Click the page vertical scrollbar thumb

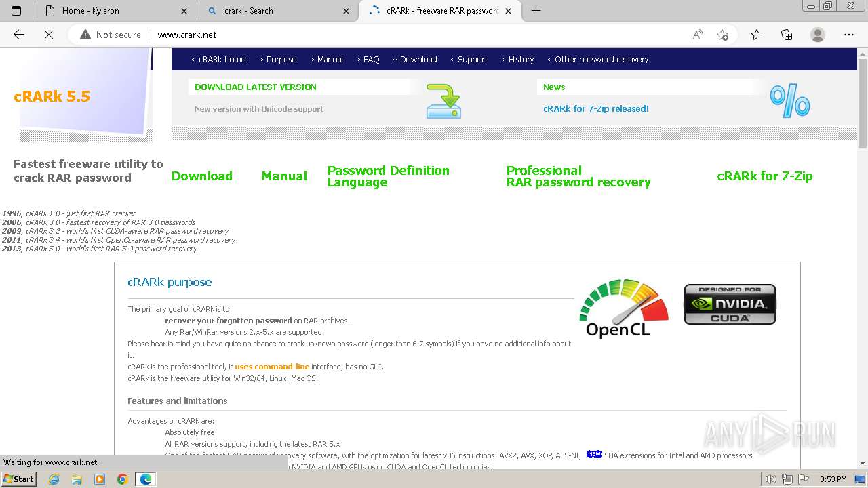(x=863, y=104)
